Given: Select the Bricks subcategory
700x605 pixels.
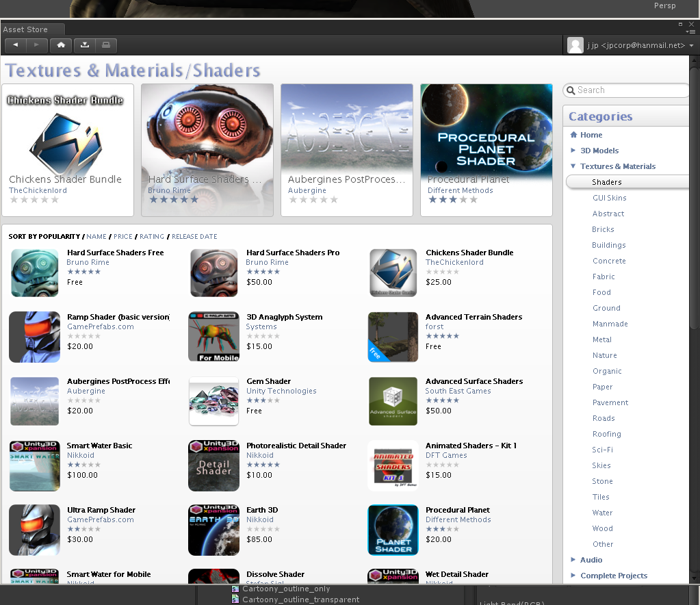Looking at the screenshot, I should (x=603, y=229).
